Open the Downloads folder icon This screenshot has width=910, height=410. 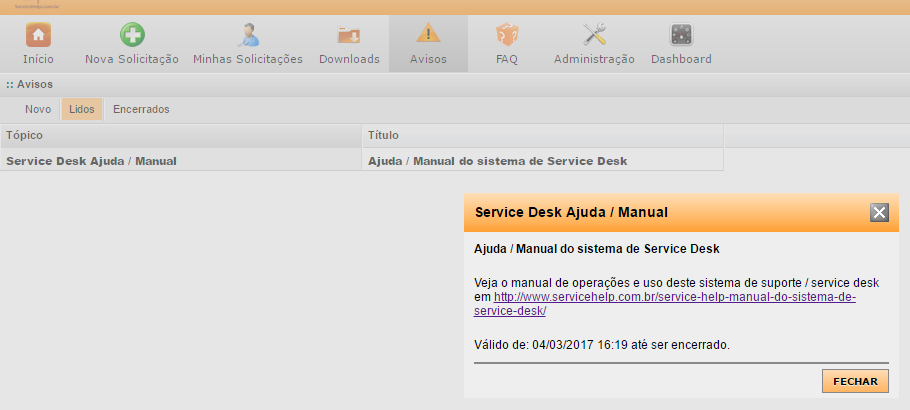coord(349,35)
